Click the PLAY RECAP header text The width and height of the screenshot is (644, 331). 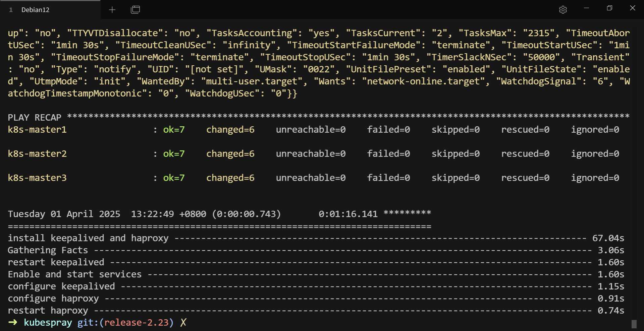pyautogui.click(x=35, y=118)
